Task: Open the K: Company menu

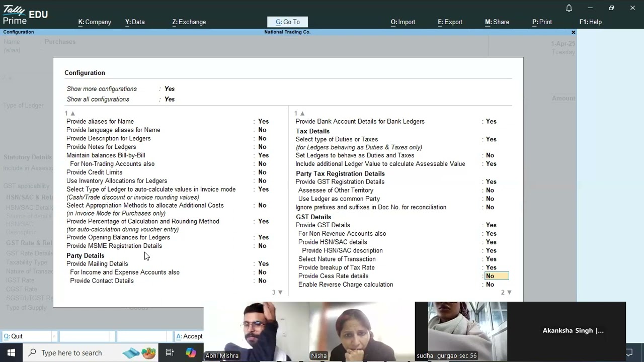Action: click(x=95, y=22)
